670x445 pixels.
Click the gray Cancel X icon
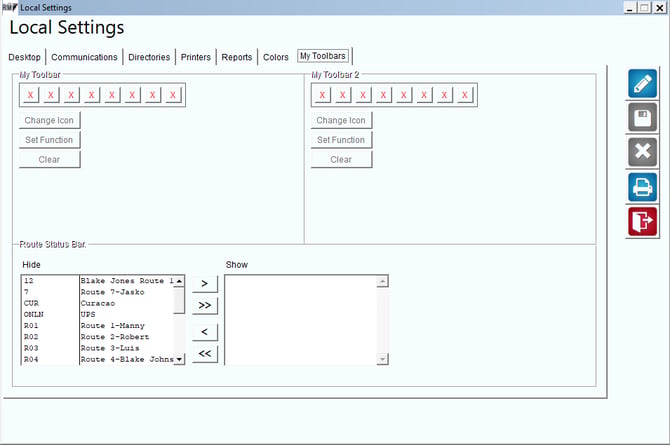click(x=642, y=152)
